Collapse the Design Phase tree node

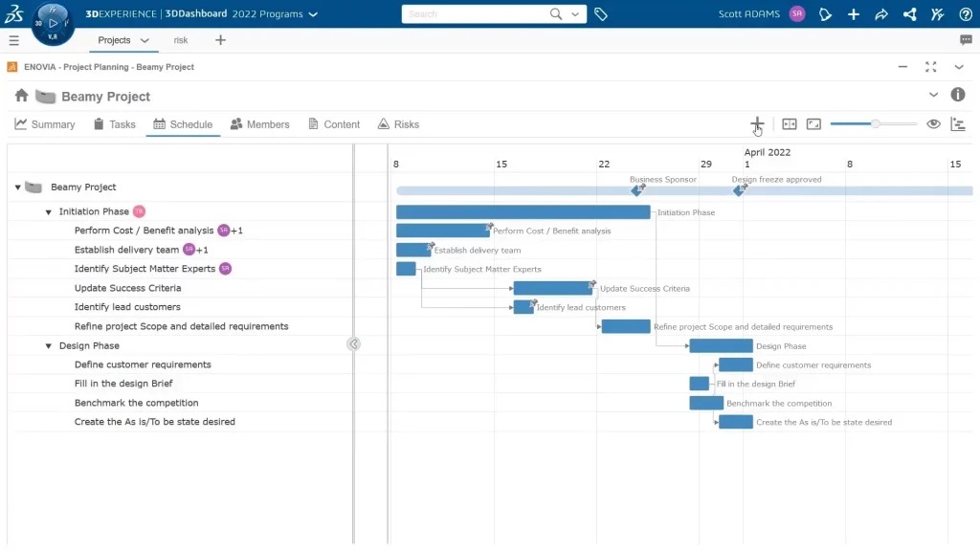(x=49, y=346)
